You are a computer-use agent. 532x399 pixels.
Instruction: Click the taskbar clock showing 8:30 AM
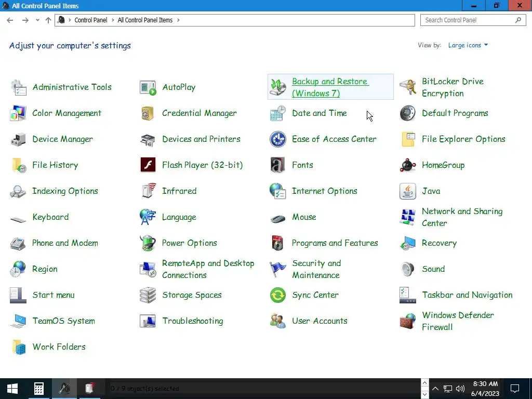click(485, 389)
